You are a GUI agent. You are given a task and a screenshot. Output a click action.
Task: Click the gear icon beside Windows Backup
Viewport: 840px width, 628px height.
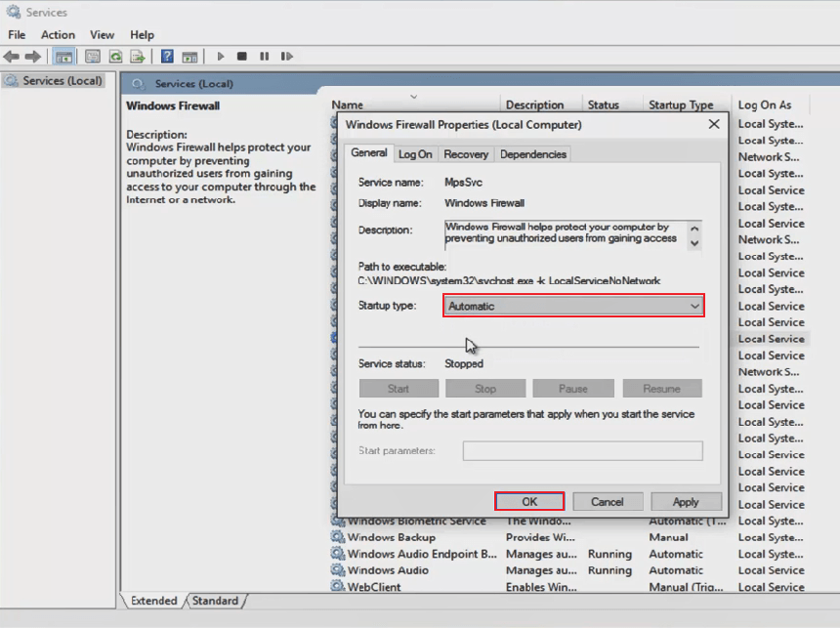point(338,537)
